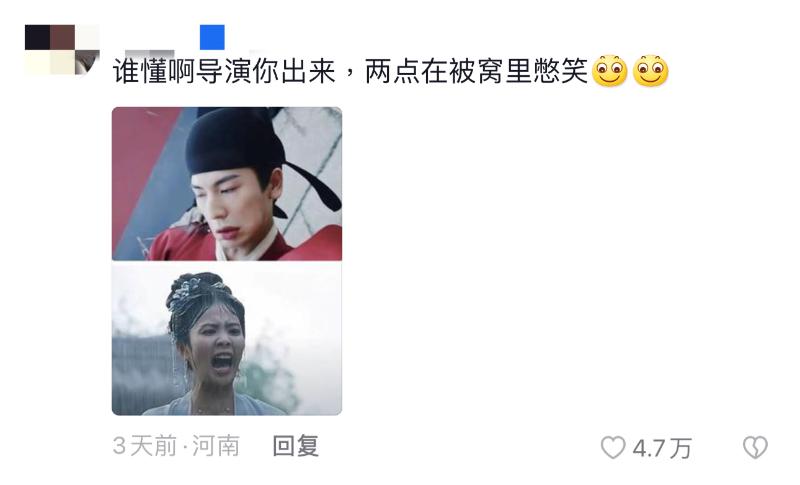Click the 河南 location label
This screenshot has width=800, height=485.
click(x=216, y=446)
